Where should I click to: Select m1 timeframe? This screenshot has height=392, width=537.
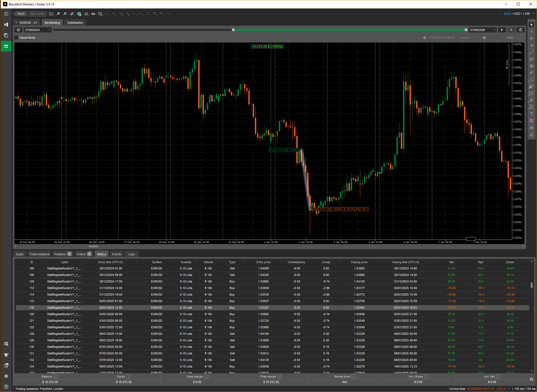[107, 14]
